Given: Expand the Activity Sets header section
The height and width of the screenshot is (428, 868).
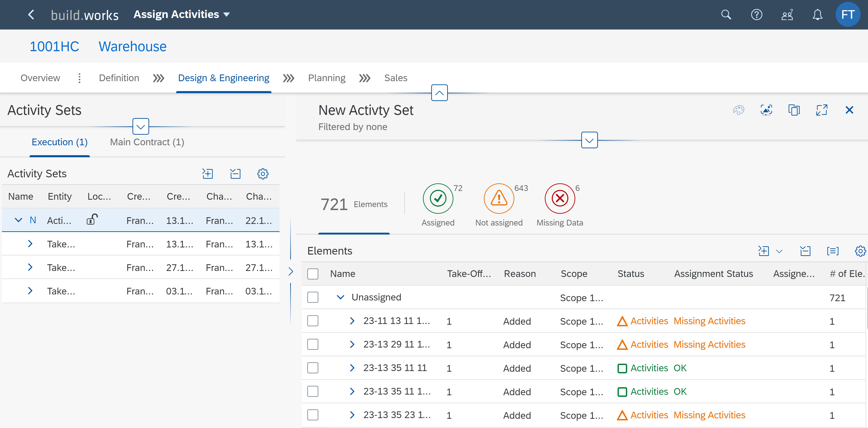Looking at the screenshot, I should (x=141, y=127).
